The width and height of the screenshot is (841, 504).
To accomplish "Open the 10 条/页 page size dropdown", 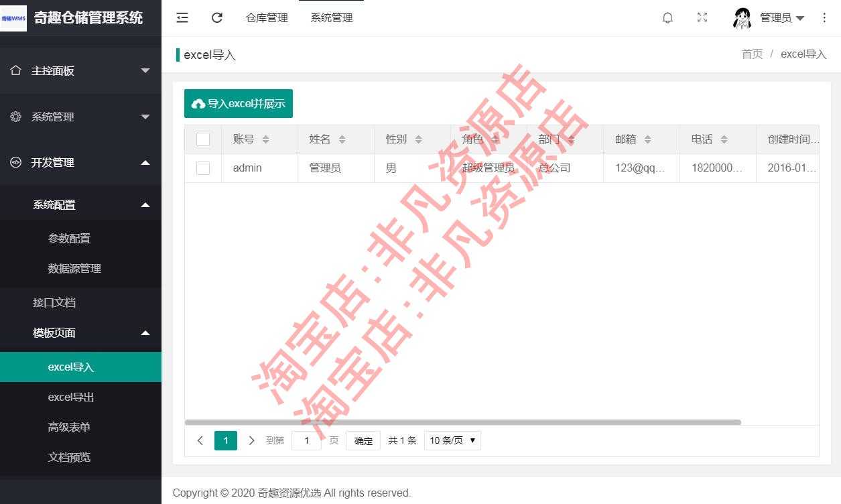I will [x=452, y=440].
